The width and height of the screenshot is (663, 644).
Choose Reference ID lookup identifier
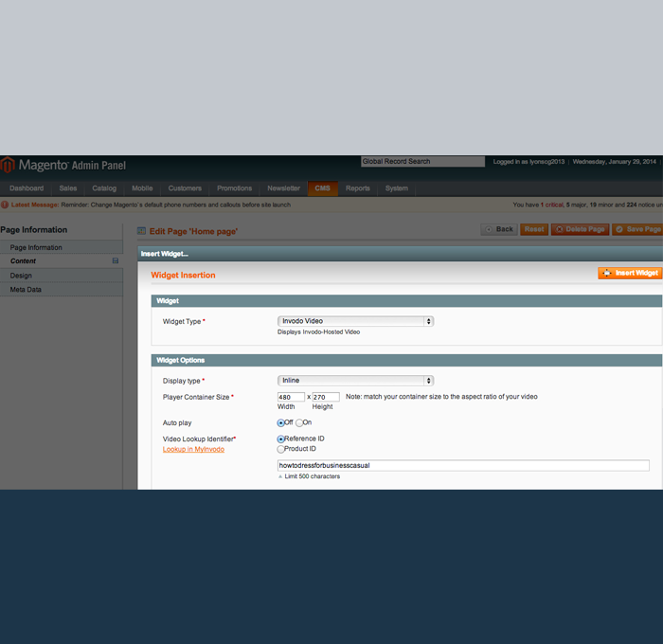280,438
